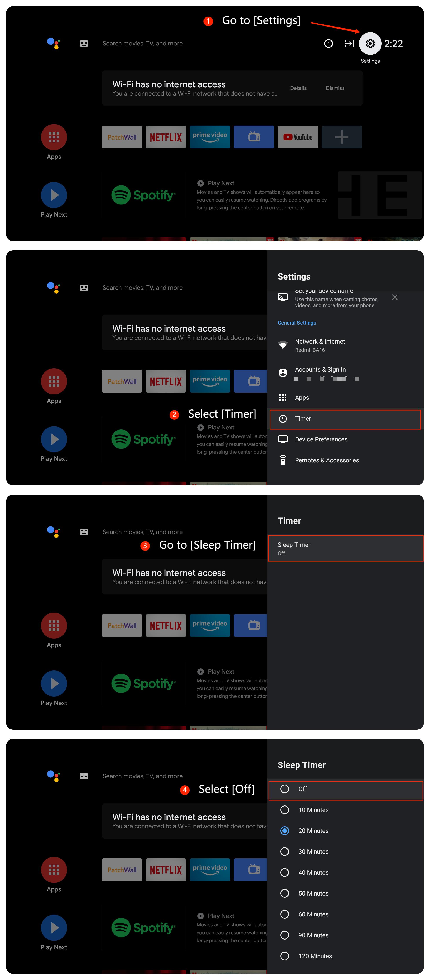Click the plus tile to add an app
The height and width of the screenshot is (980, 430).
pos(341,137)
